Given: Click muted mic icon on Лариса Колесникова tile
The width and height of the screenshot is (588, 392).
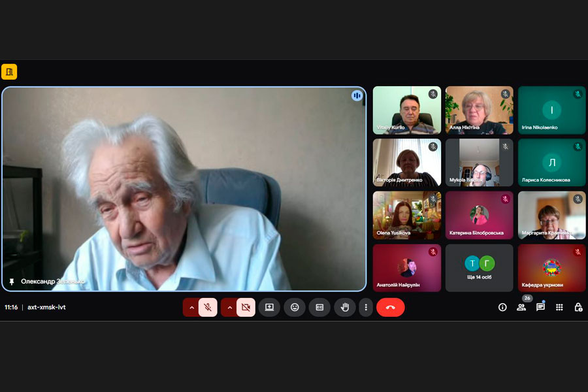Looking at the screenshot, I should click(578, 146).
